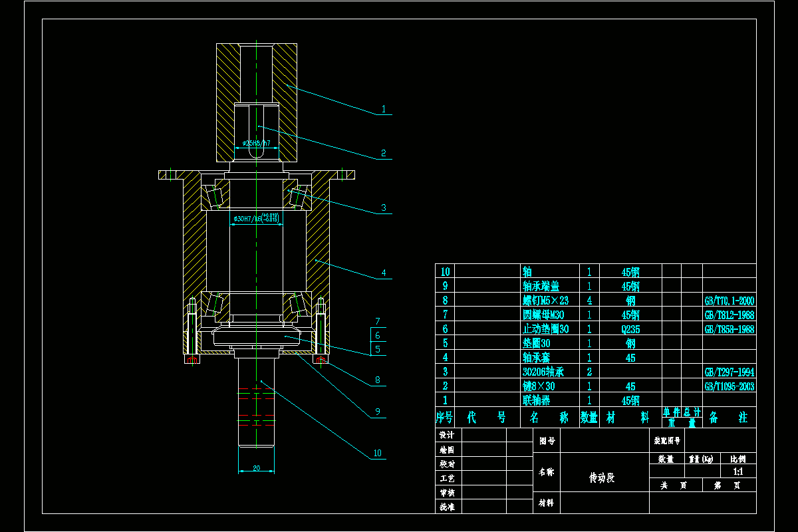Click title block label "第 页"
Screen dimensions: 798x532
pyautogui.click(x=727, y=485)
